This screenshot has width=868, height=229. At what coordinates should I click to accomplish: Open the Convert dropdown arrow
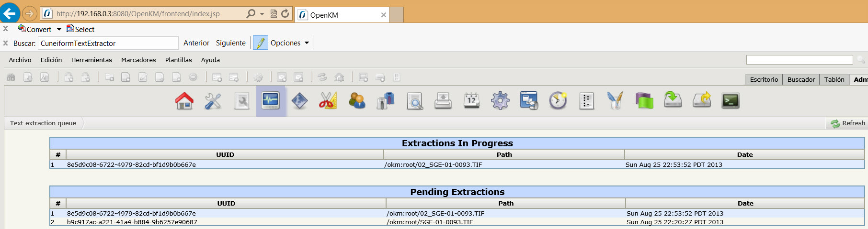point(59,30)
